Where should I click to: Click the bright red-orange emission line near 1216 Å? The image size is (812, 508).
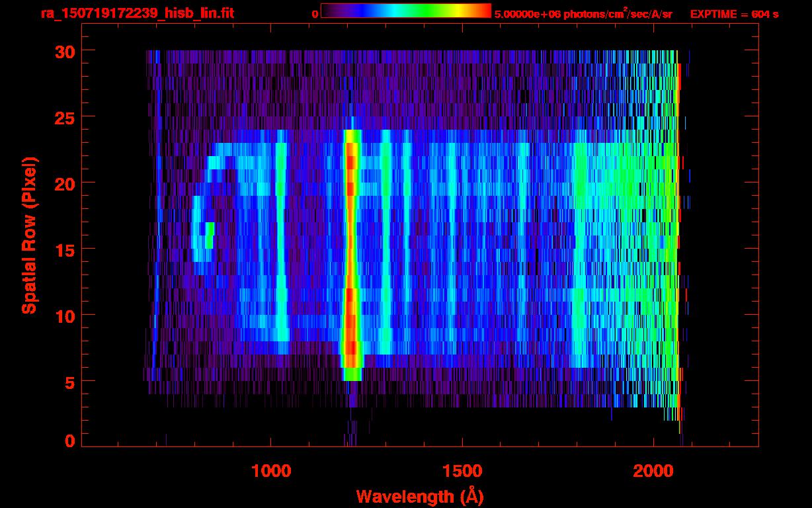coord(351,255)
